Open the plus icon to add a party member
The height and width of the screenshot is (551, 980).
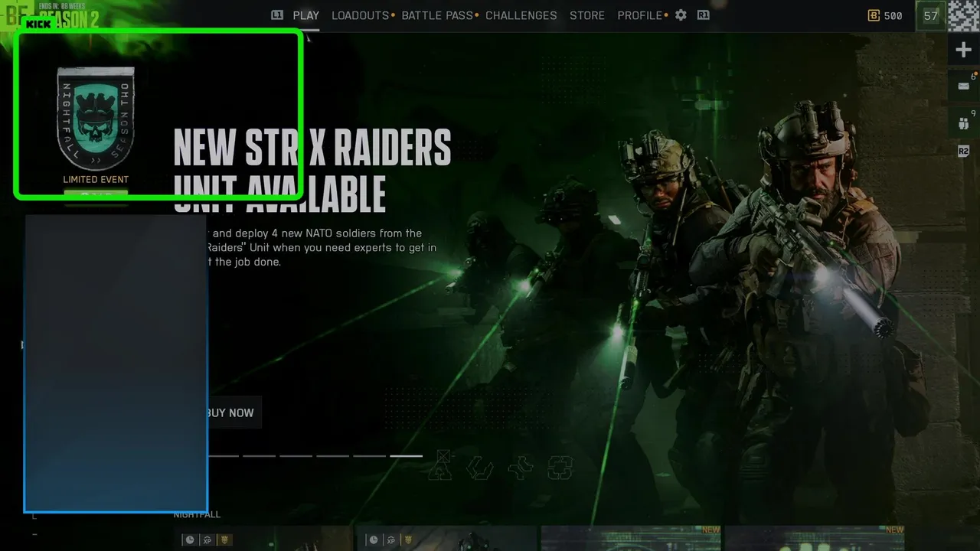click(963, 51)
